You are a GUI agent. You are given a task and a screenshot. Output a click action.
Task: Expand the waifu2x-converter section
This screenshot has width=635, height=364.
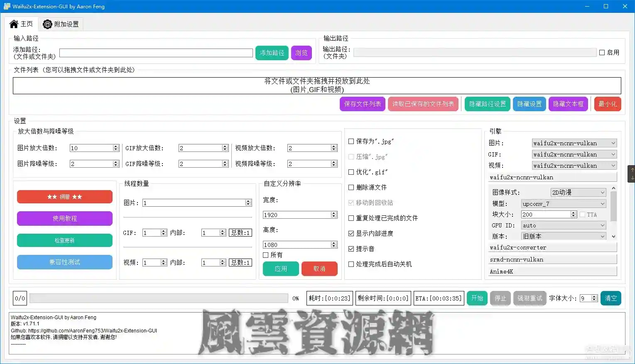[553, 248]
